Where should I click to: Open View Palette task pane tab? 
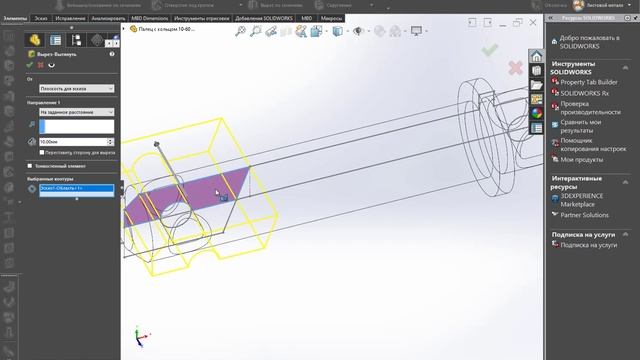pyautogui.click(x=536, y=99)
